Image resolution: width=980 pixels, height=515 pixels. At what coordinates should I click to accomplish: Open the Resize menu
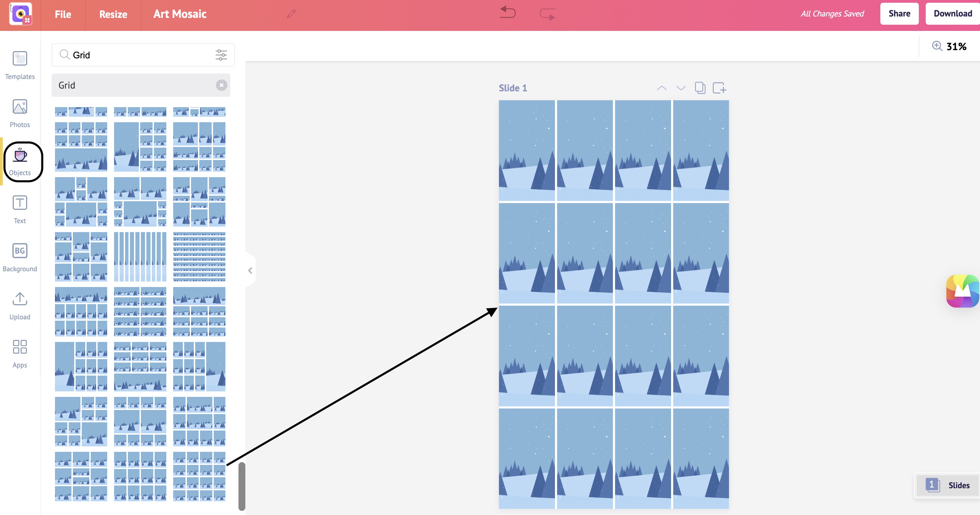(113, 14)
